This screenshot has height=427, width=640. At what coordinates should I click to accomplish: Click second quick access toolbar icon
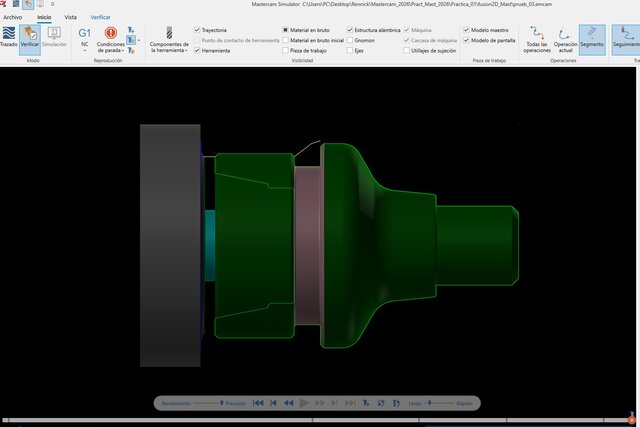point(16,4)
